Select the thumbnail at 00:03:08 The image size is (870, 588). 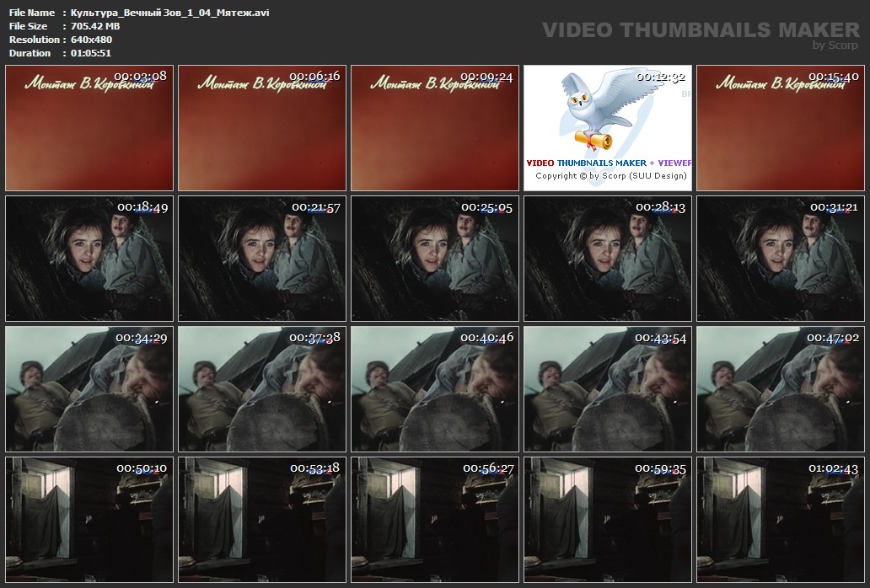point(89,128)
